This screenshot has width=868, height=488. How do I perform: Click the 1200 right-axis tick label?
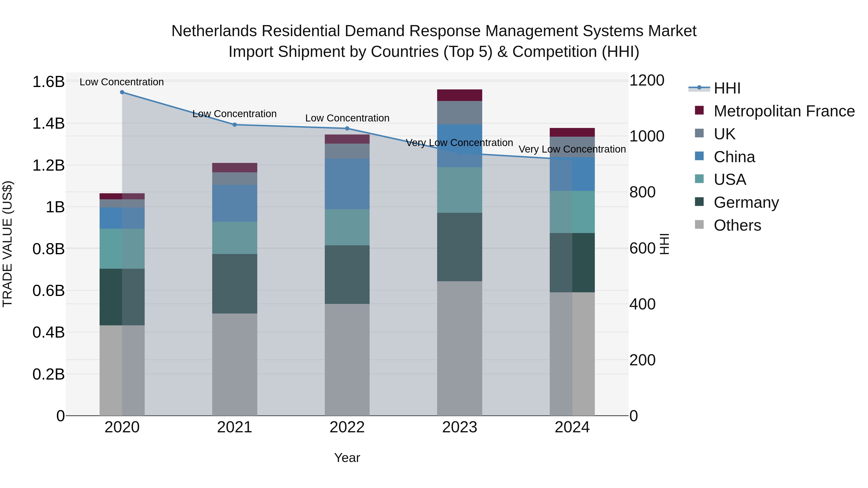[647, 80]
